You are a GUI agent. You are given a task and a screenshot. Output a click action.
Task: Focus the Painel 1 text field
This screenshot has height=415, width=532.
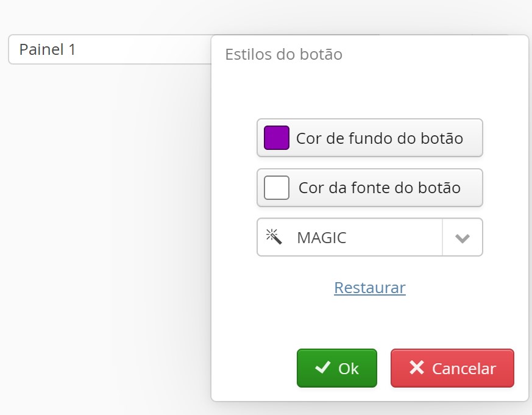click(110, 49)
